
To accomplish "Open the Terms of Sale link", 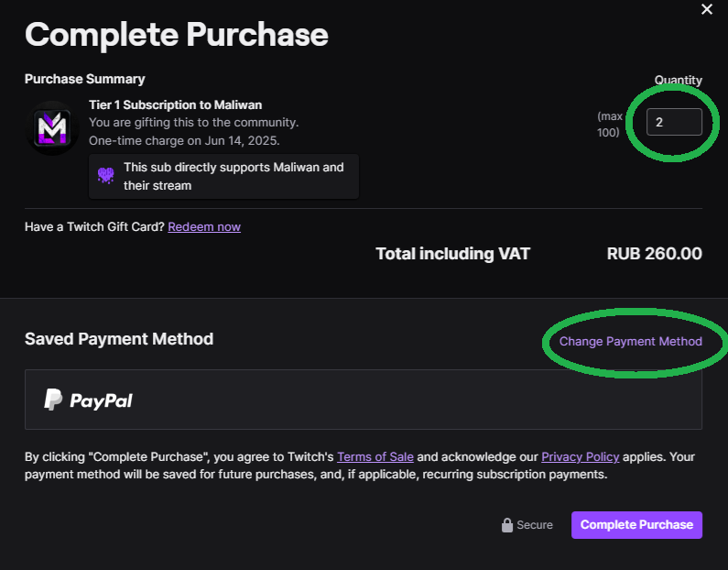I will point(375,456).
